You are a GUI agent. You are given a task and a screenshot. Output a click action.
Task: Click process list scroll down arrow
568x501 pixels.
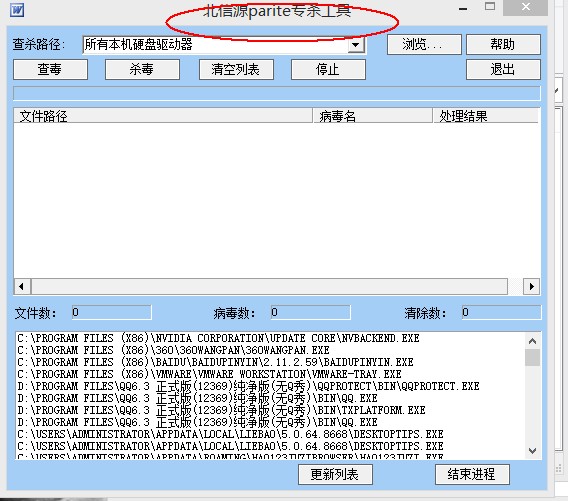(x=532, y=451)
